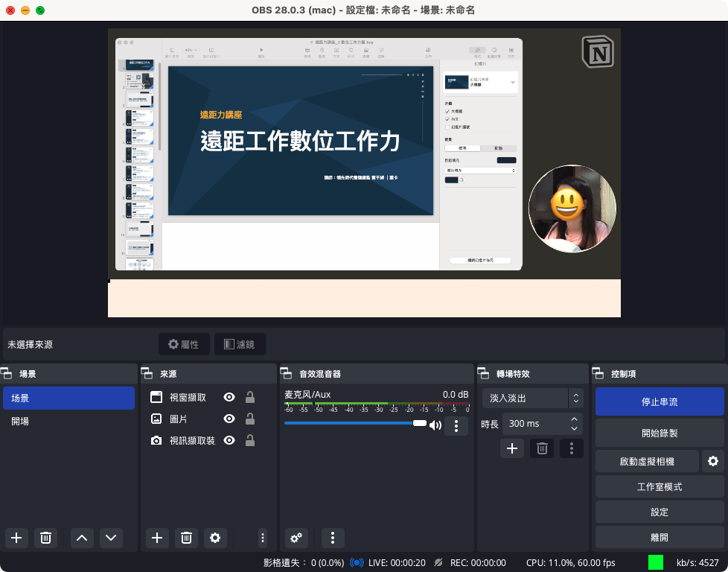728x572 pixels.
Task: Open 麦克风/Aux channel options three-dot menu
Action: [456, 425]
